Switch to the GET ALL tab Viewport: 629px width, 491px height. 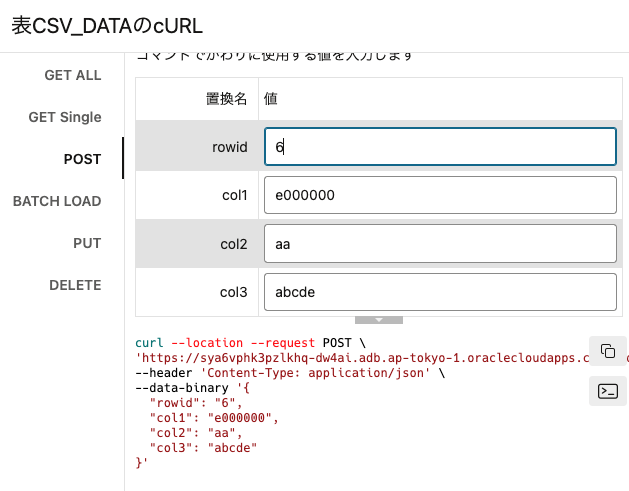(73, 75)
